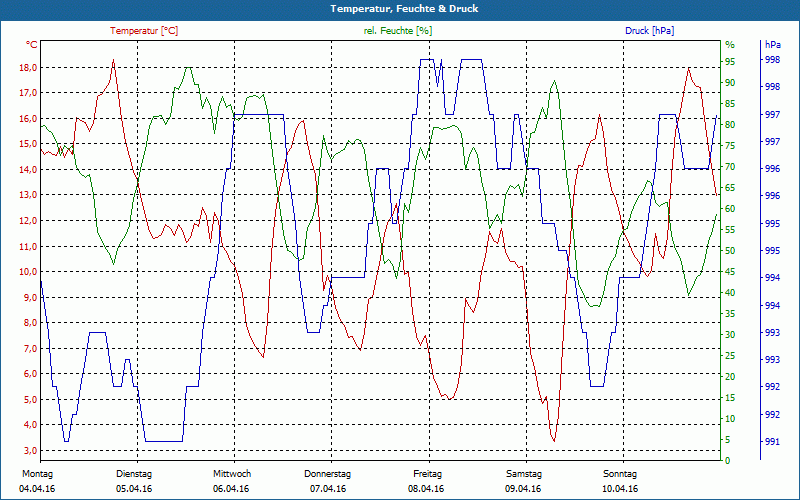Click the 06.04.16 date label
Image resolution: width=800 pixels, height=500 pixels.
(x=231, y=489)
